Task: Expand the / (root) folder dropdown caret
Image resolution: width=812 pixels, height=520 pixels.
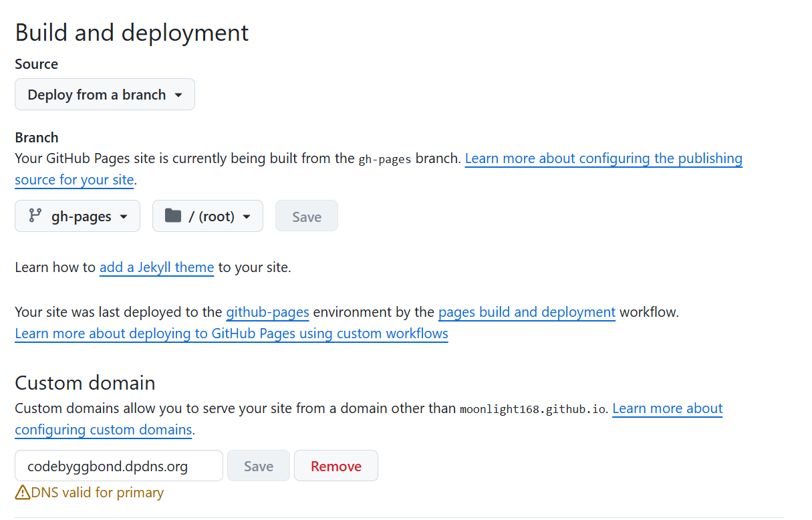Action: [x=247, y=217]
